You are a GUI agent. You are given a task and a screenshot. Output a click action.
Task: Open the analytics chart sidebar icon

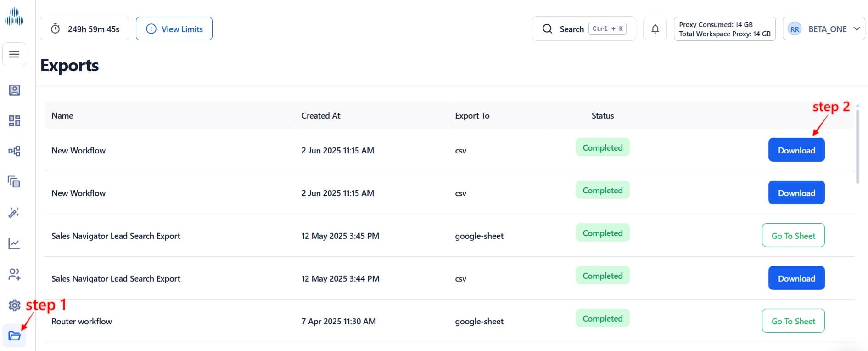tap(14, 243)
